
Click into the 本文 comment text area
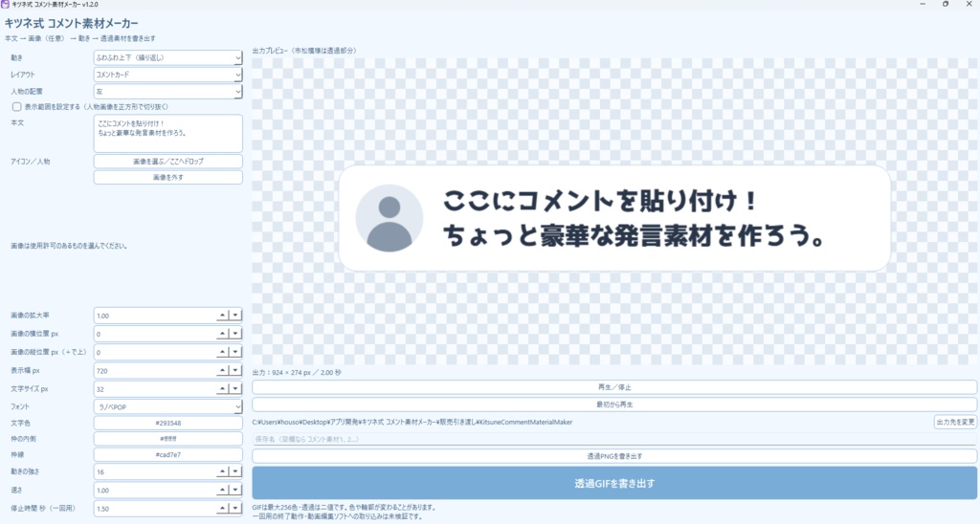pyautogui.click(x=167, y=133)
